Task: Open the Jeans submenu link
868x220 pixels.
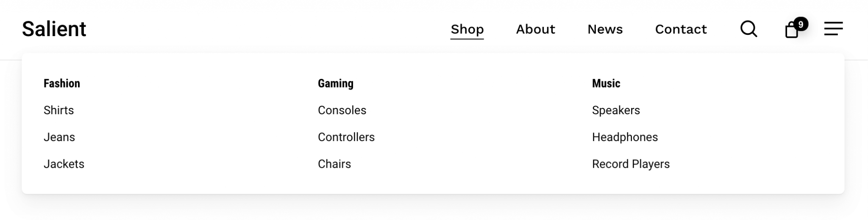Action: point(59,137)
